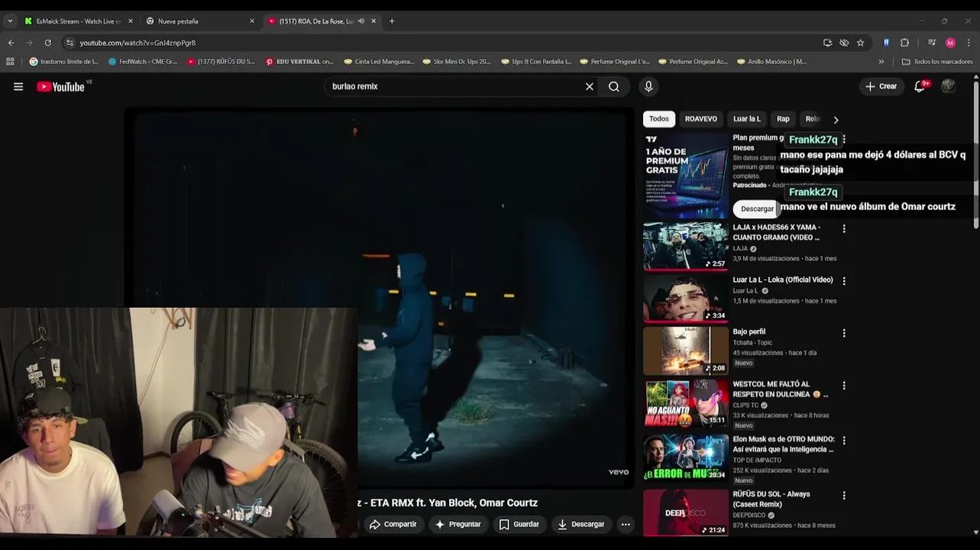Show more filter chips with the right arrow

tap(836, 119)
